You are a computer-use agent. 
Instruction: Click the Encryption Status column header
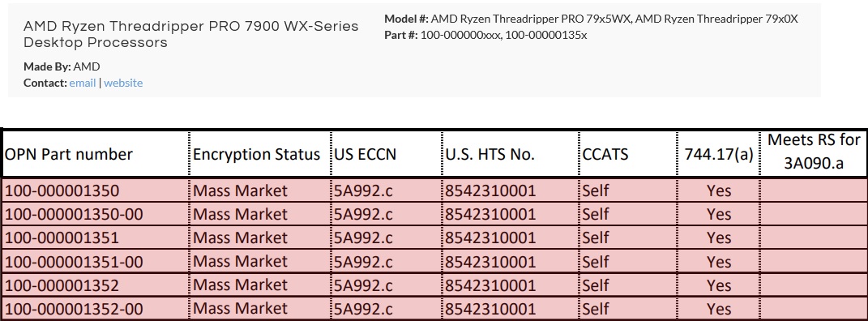click(x=259, y=154)
